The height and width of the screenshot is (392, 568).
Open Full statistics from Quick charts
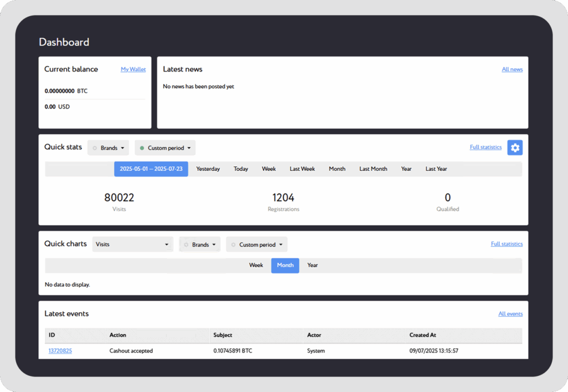[506, 243]
